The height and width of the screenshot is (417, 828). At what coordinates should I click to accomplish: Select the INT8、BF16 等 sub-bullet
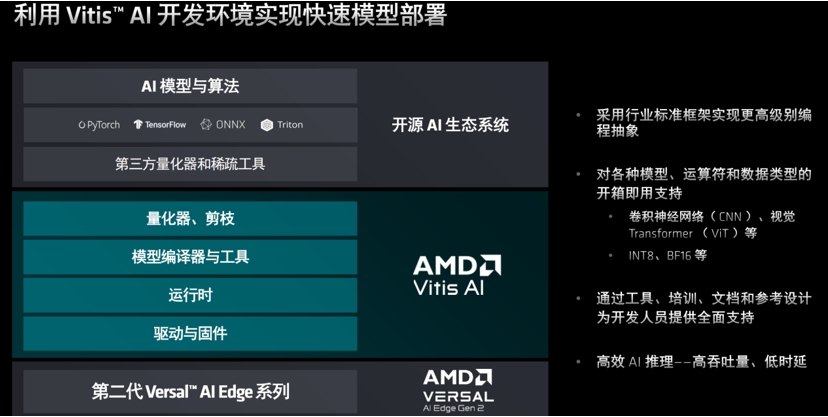[667, 255]
